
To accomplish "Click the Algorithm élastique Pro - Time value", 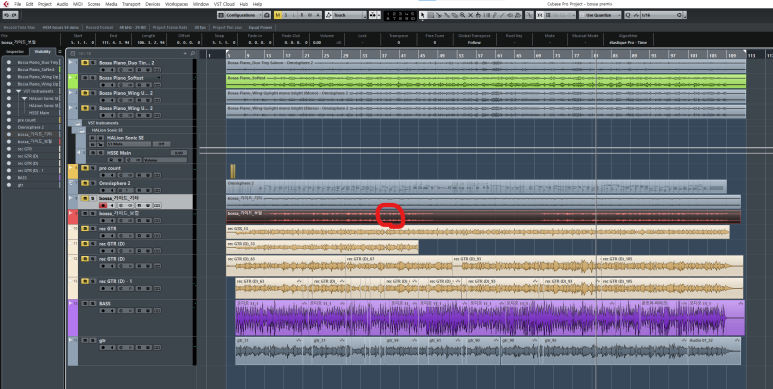I will 628,42.
